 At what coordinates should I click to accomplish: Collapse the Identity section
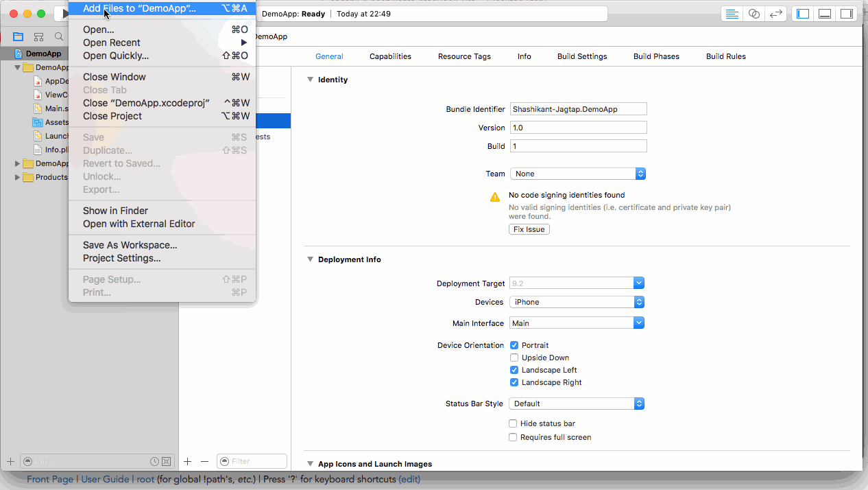click(310, 80)
